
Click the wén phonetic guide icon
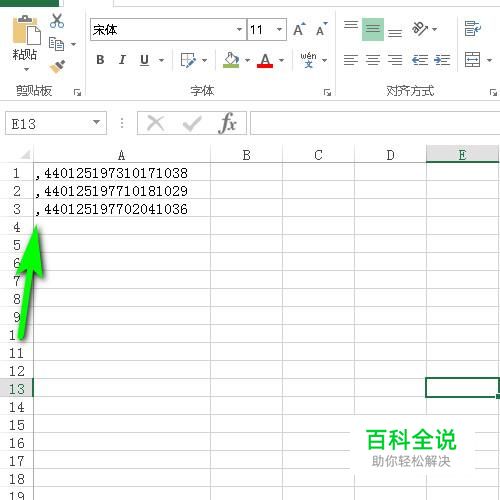pyautogui.click(x=308, y=60)
